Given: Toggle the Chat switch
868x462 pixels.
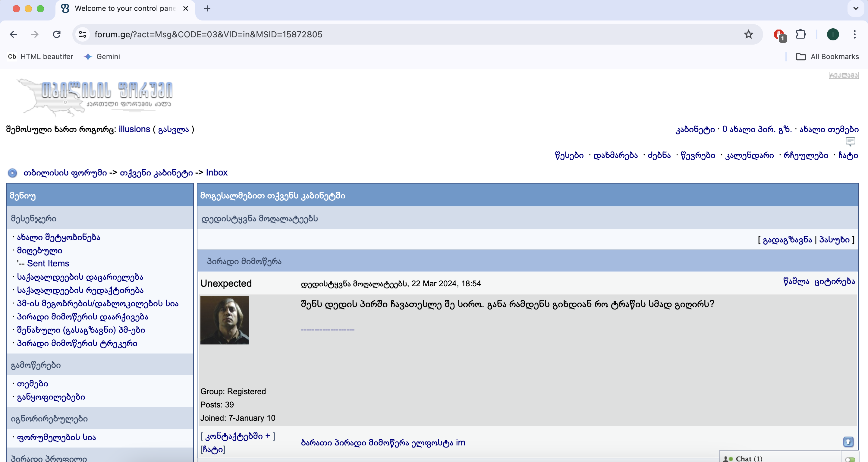Looking at the screenshot, I should pos(850,459).
